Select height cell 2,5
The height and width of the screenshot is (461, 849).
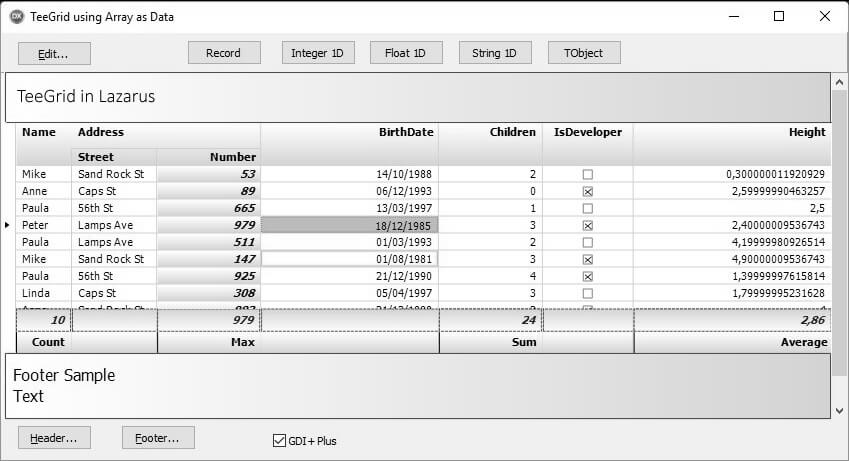[732, 208]
